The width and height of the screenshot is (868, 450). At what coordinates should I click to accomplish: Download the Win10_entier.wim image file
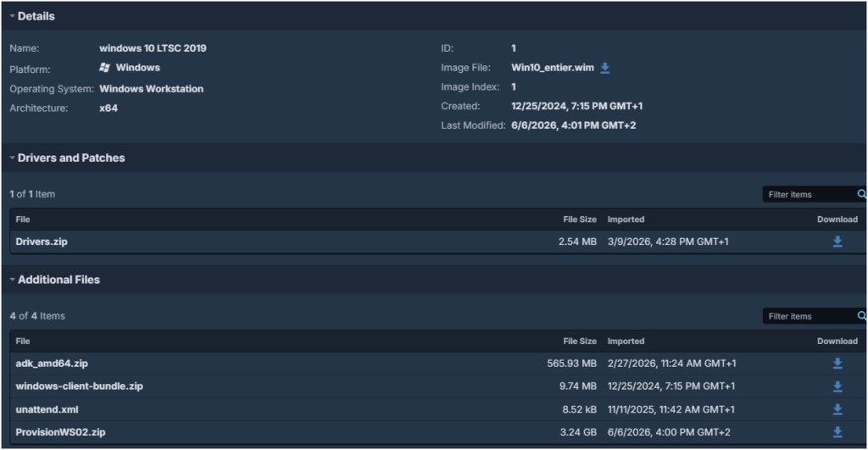[x=605, y=68]
